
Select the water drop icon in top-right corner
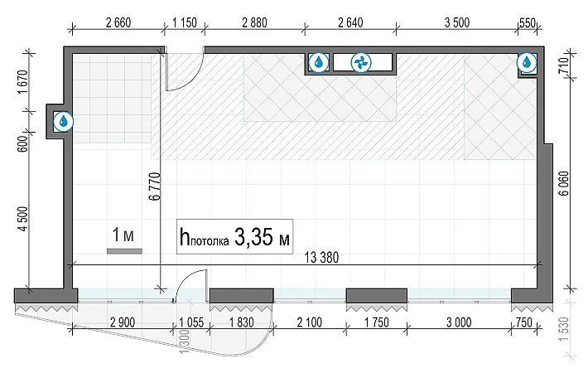point(527,62)
